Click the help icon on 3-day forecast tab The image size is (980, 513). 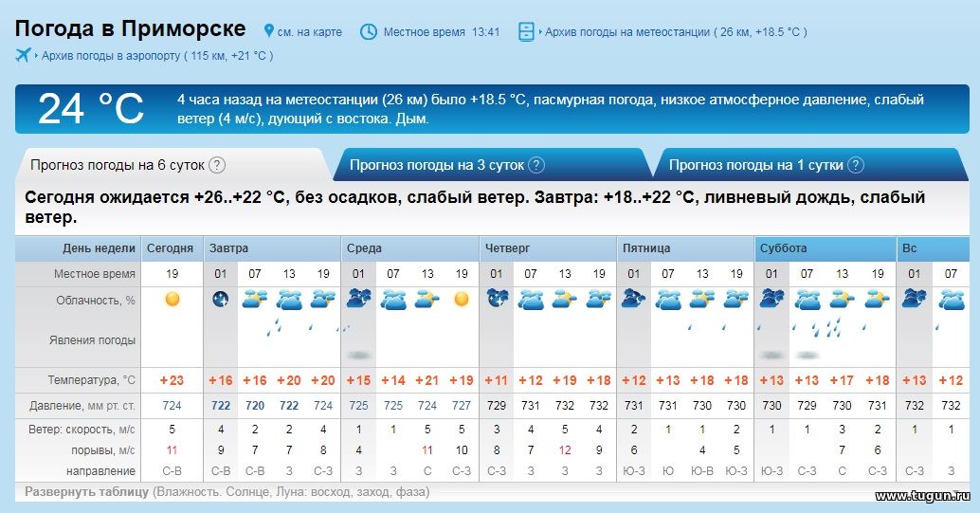pyautogui.click(x=536, y=165)
